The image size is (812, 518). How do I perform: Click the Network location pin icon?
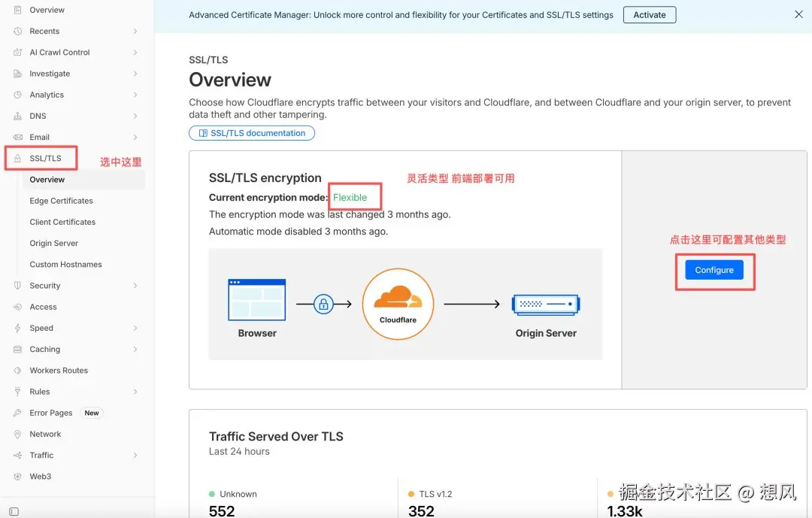(17, 434)
